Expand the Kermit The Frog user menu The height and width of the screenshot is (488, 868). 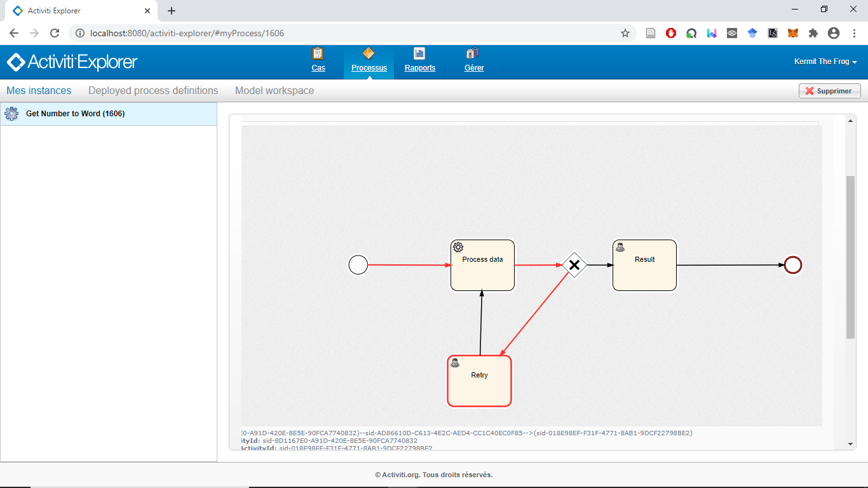[825, 62]
